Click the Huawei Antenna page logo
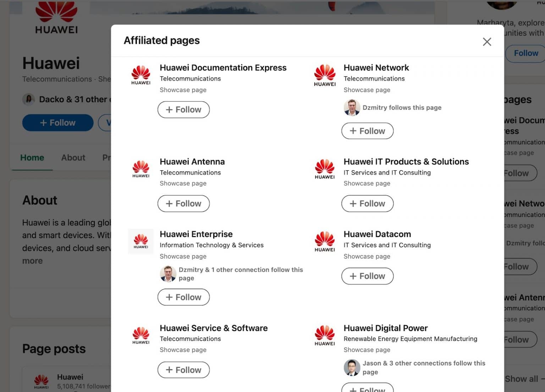Image resolution: width=545 pixels, height=392 pixels. click(x=141, y=169)
